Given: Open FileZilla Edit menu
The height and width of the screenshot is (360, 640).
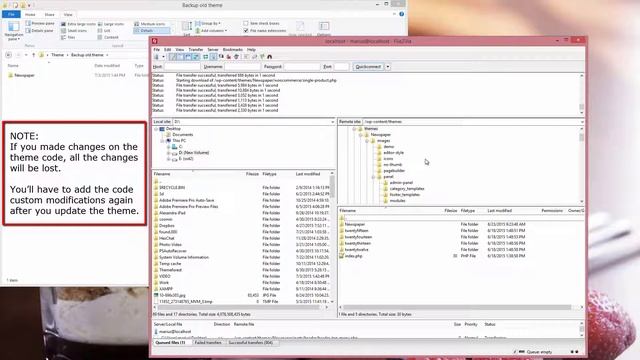Looking at the screenshot, I should [167, 50].
